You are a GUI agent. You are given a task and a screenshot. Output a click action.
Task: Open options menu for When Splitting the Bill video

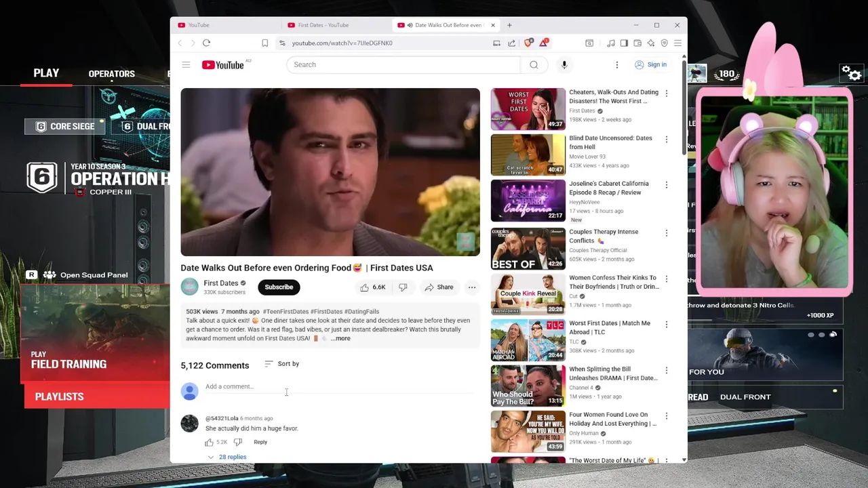666,371
